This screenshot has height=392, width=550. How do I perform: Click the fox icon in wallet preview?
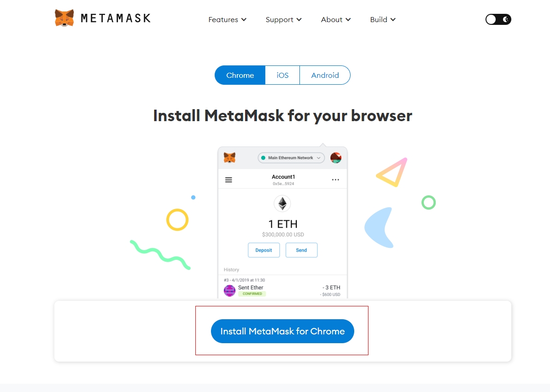(229, 158)
